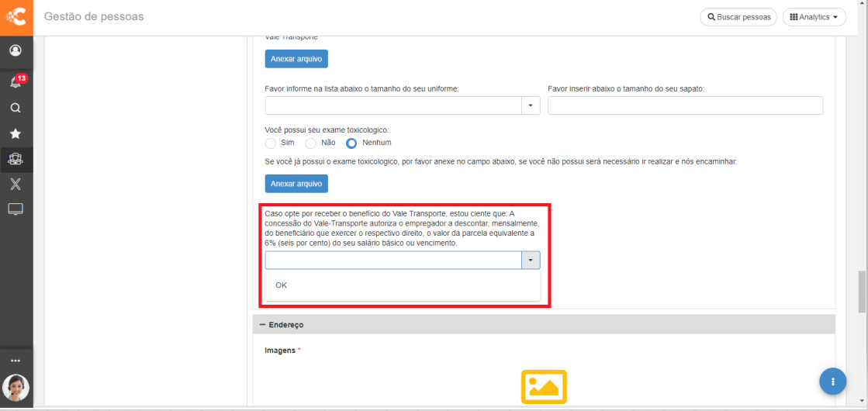The width and height of the screenshot is (868, 411).
Task: Toggle the Vale Transporte consent dropdown arrow
Action: 531,261
